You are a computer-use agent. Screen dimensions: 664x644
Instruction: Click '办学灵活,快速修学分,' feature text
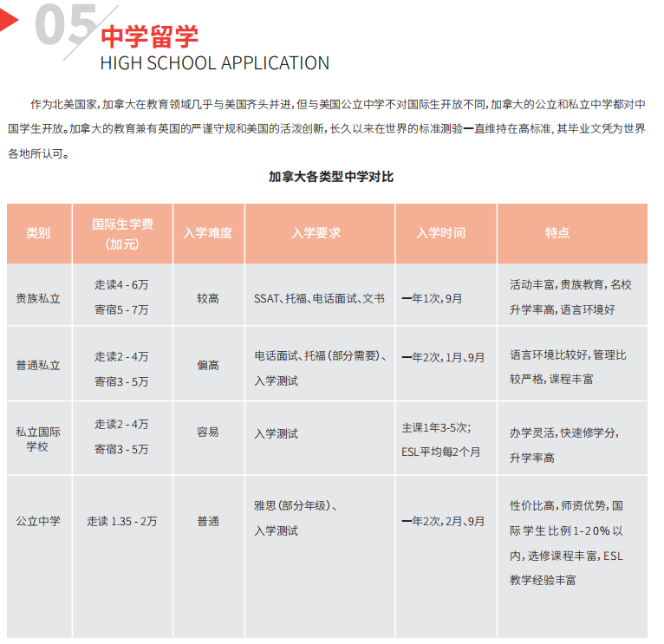(x=564, y=433)
